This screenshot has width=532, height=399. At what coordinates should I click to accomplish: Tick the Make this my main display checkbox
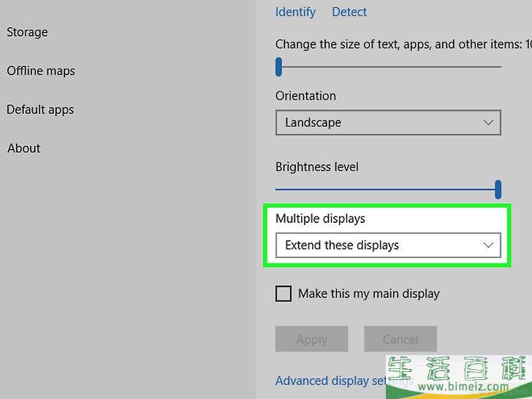click(x=284, y=294)
